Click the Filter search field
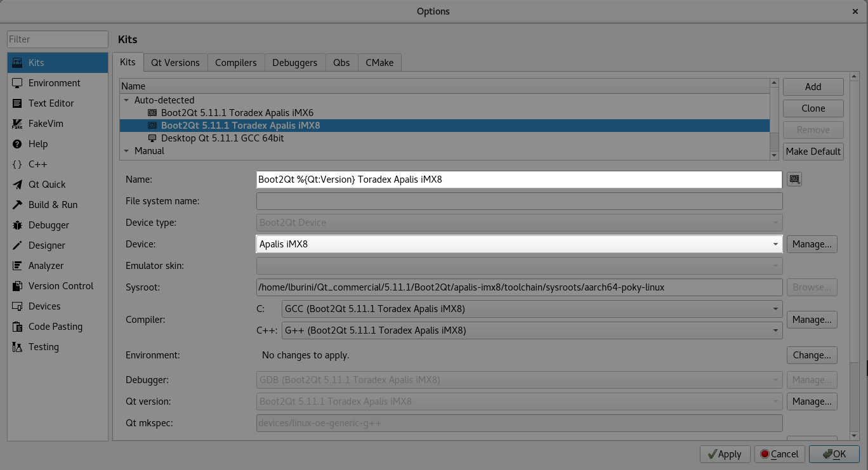The width and height of the screenshot is (868, 470). tap(58, 39)
